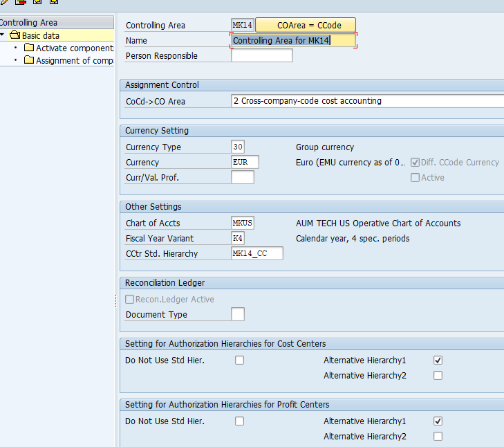Tick Do Not Use Std Hier. for Cost Centers
Screen dimensions: 504x447
239,361
